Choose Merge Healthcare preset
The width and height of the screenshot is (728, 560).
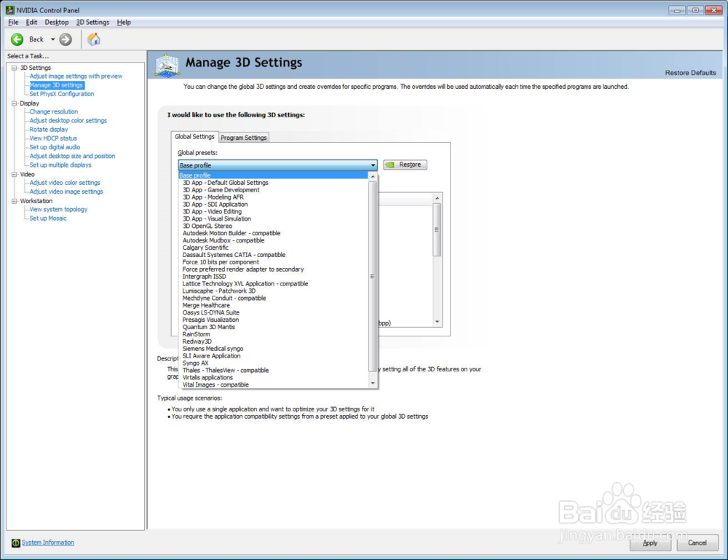(206, 306)
